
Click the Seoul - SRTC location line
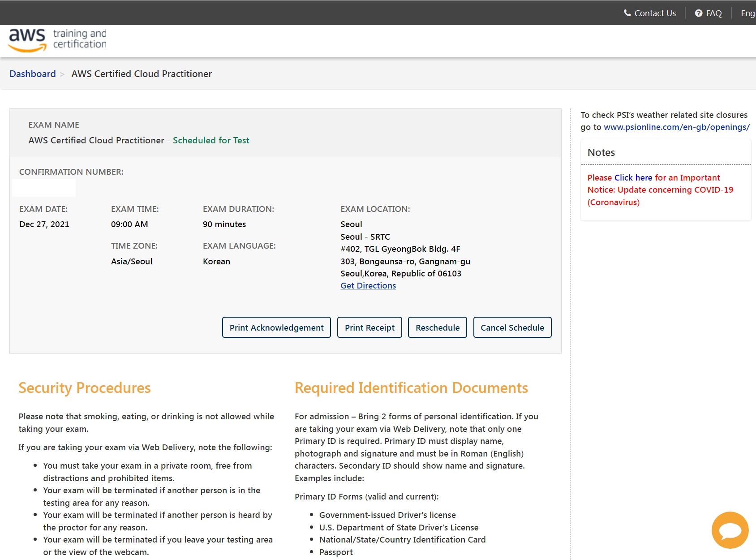coord(365,237)
